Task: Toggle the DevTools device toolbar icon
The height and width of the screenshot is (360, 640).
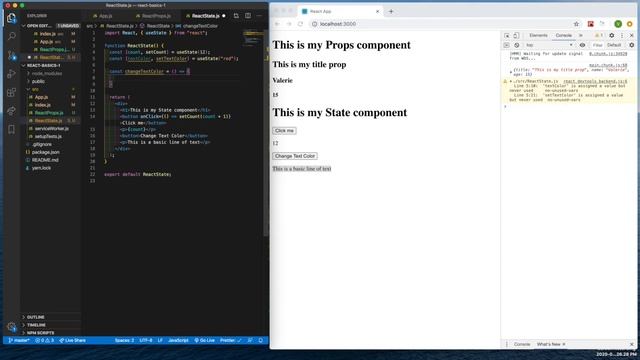Action: click(x=516, y=36)
